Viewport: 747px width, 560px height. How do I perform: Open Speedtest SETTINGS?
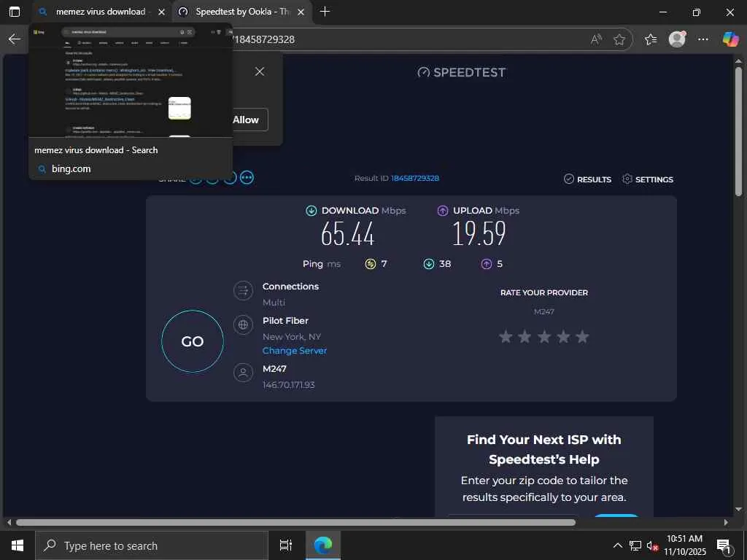(648, 179)
